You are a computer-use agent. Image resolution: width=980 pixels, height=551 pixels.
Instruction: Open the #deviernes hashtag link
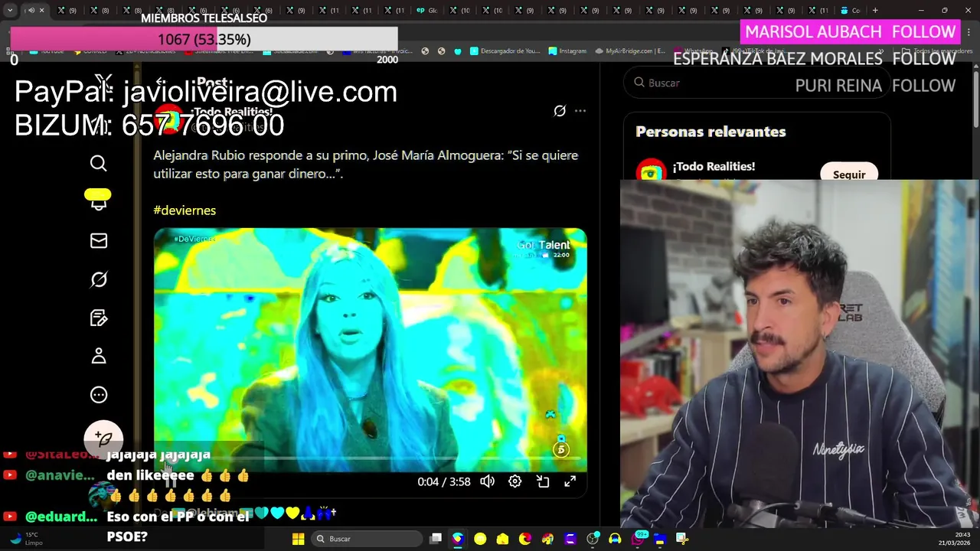(x=185, y=210)
